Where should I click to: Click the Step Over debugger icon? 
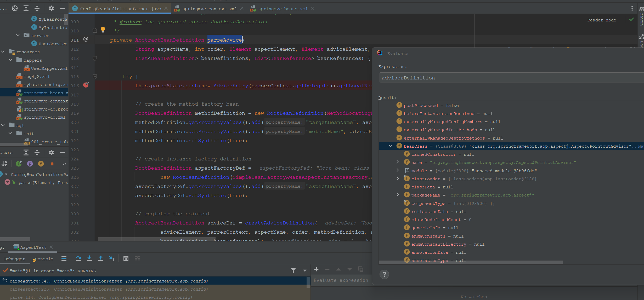pyautogui.click(x=78, y=258)
